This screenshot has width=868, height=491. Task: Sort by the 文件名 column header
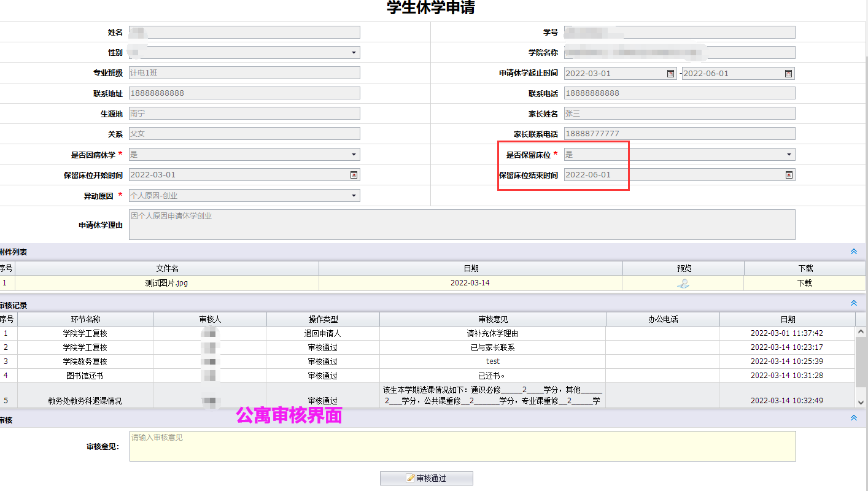point(167,268)
